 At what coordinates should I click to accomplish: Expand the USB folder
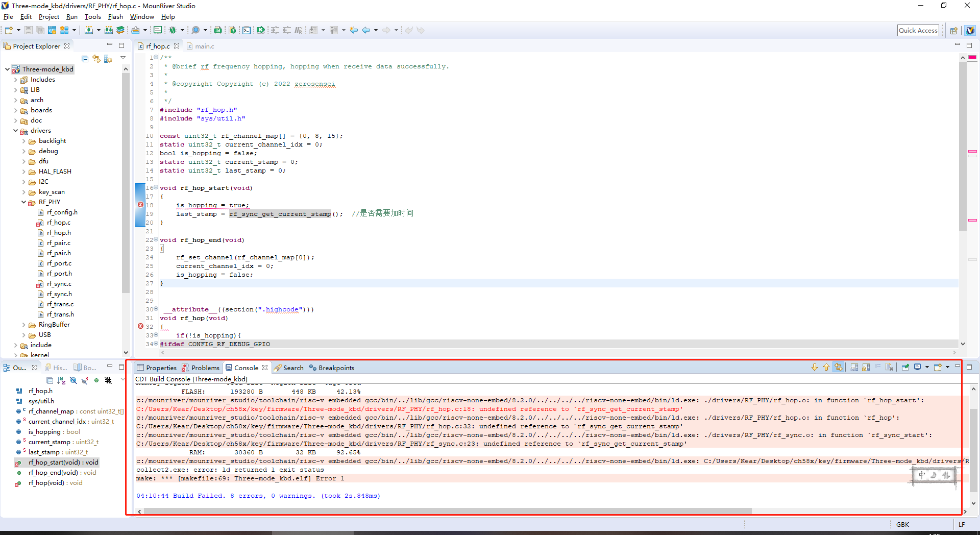pyautogui.click(x=24, y=335)
